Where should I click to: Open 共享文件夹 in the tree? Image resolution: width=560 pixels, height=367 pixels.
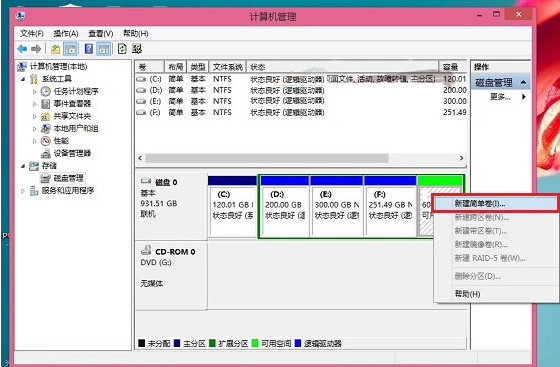click(x=72, y=116)
